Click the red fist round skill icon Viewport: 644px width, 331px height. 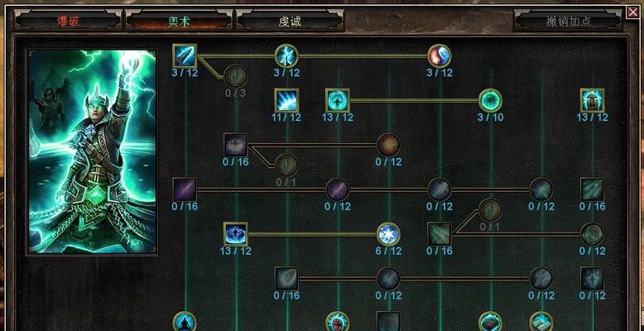point(337,322)
